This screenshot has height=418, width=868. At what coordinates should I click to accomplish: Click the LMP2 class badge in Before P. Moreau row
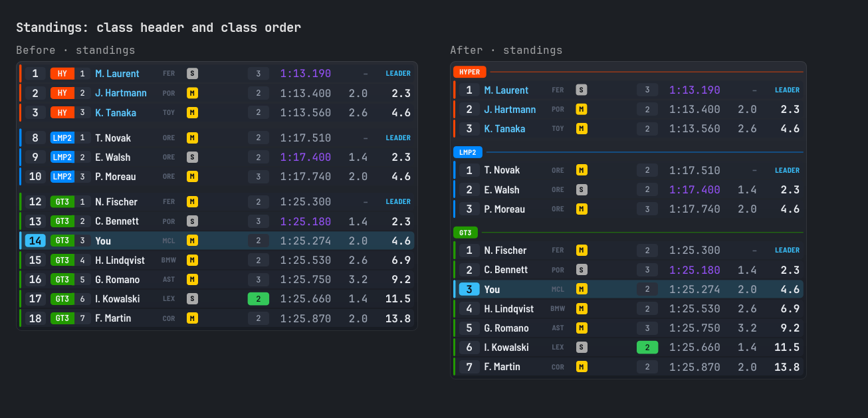point(62,177)
